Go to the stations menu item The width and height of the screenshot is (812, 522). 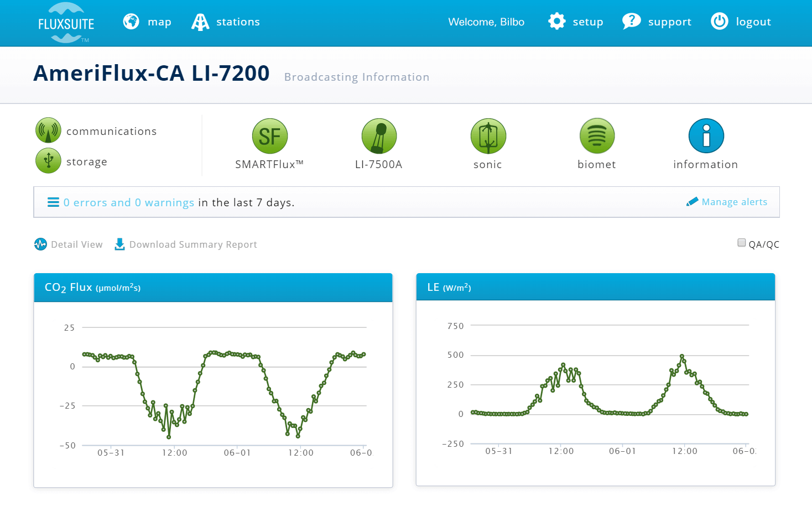click(x=238, y=22)
